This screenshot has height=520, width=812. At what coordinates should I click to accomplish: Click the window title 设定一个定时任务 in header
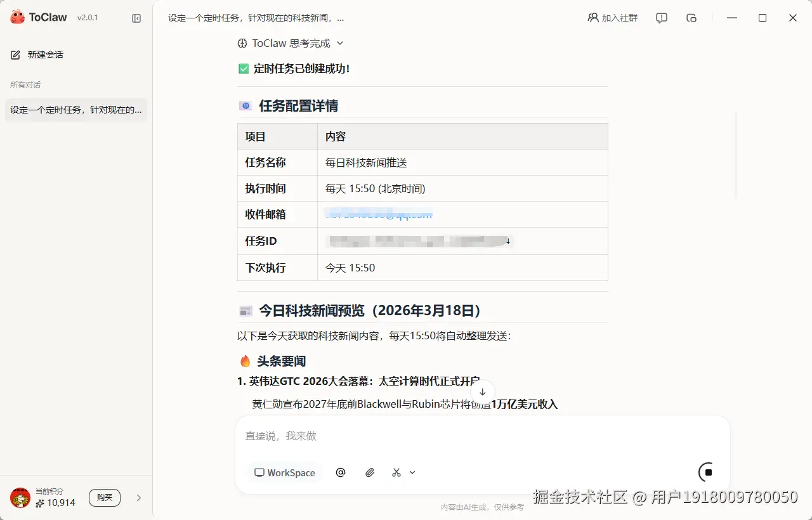point(256,18)
